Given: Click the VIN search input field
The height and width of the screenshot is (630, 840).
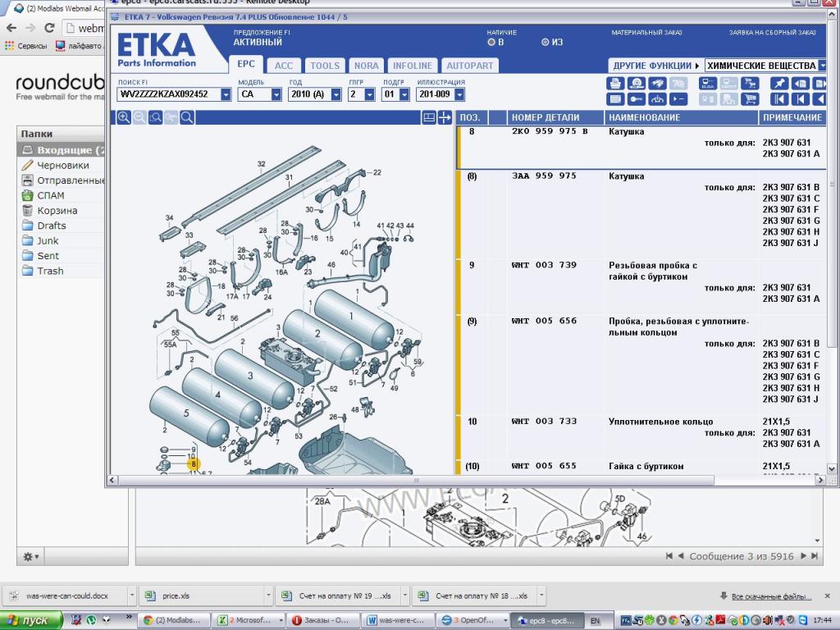Looking at the screenshot, I should pos(168,94).
